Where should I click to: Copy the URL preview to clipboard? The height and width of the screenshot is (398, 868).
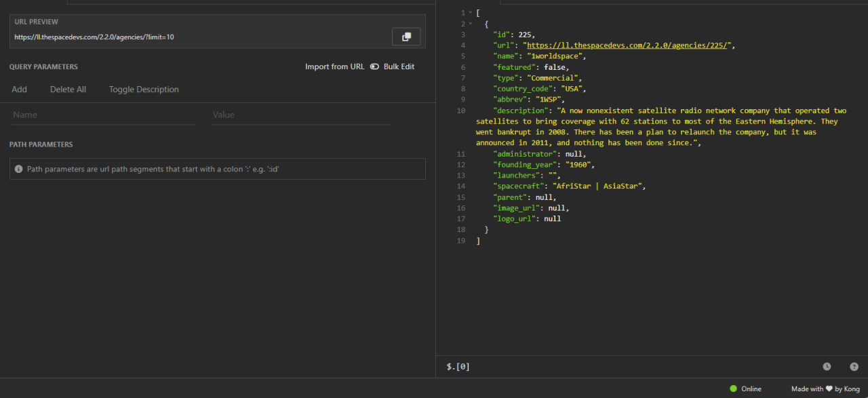click(406, 36)
